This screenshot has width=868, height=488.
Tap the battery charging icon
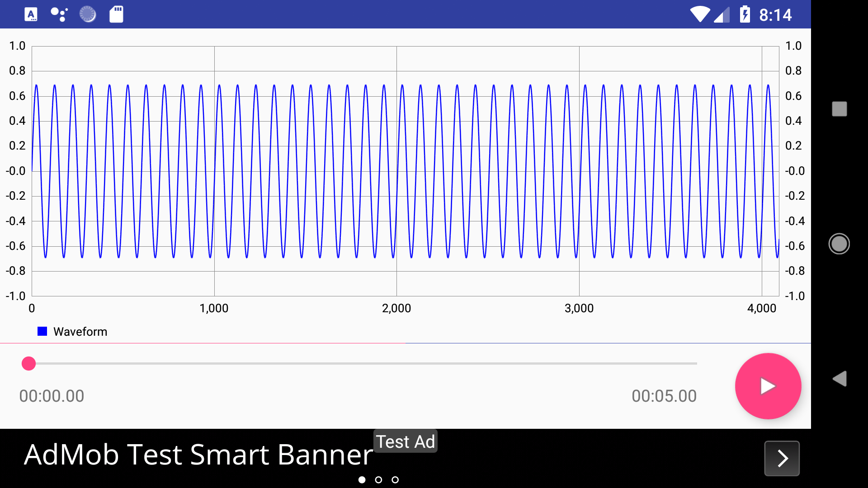(745, 14)
